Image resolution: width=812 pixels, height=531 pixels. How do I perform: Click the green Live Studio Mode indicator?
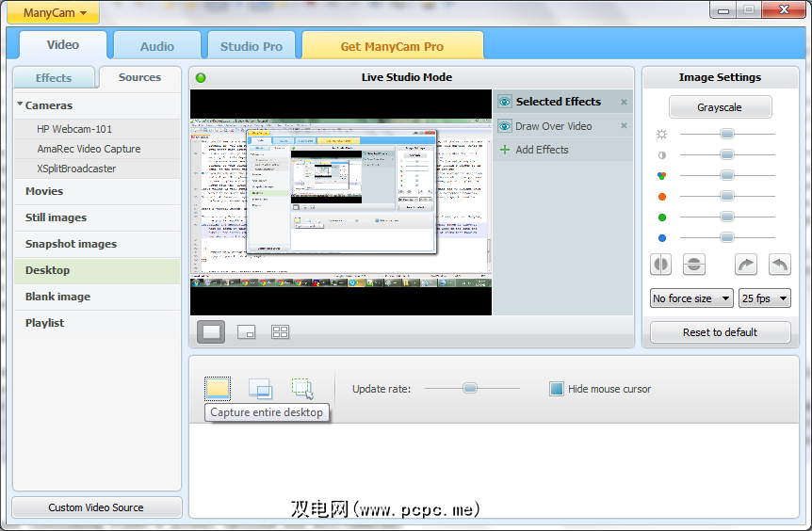(201, 77)
